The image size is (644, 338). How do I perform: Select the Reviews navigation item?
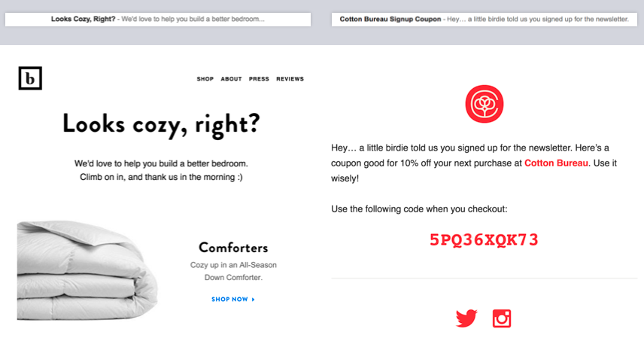point(290,79)
